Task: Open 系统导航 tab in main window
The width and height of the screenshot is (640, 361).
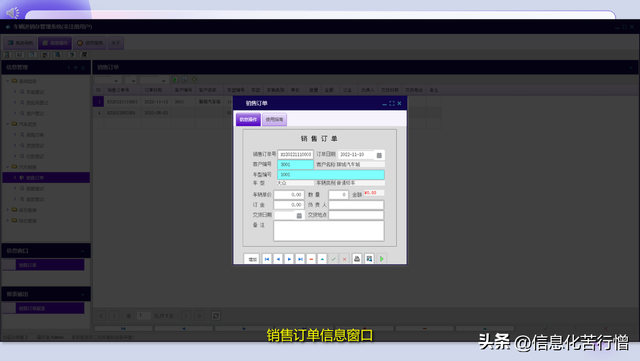Action: 20,43
